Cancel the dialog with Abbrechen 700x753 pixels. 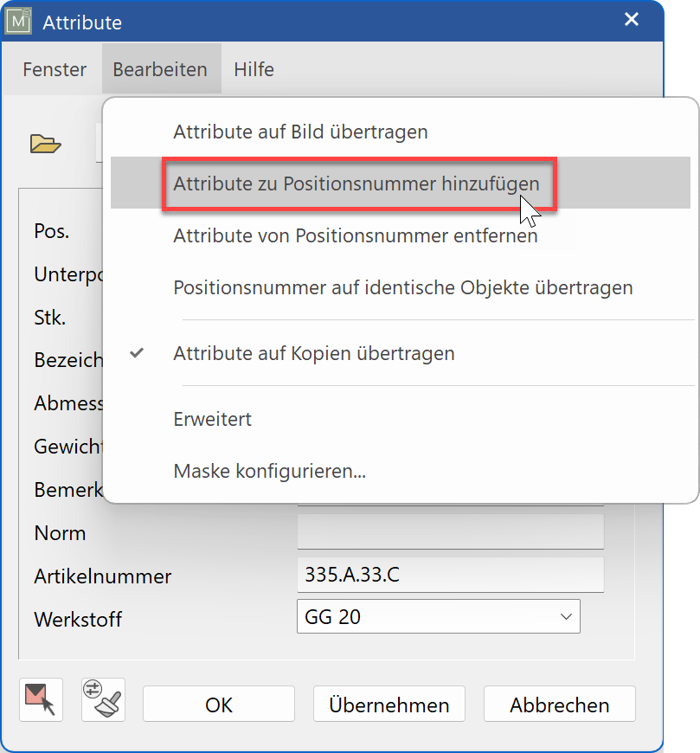point(559,704)
